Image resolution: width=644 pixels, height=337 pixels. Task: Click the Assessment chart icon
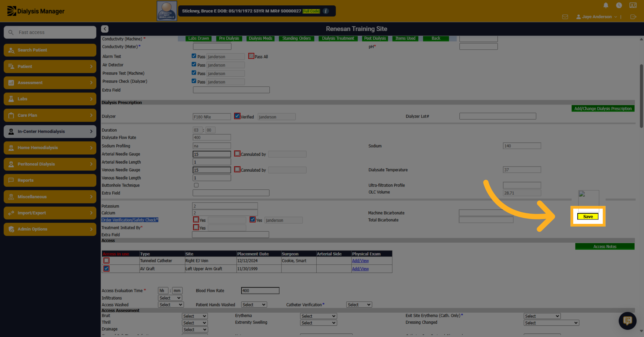pyautogui.click(x=11, y=83)
